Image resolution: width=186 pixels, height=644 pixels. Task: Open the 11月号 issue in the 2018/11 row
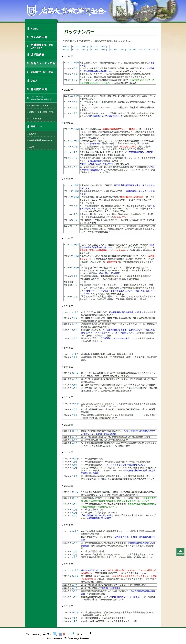click(75, 354)
